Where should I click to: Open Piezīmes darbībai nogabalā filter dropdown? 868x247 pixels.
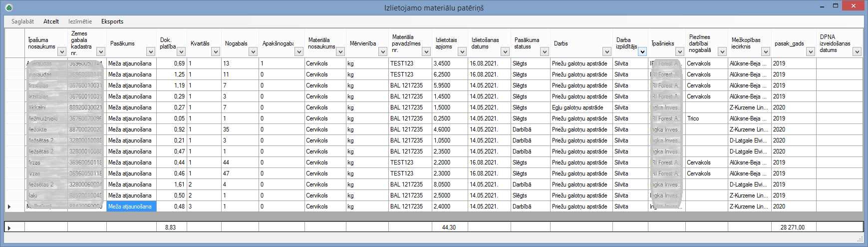tap(722, 51)
